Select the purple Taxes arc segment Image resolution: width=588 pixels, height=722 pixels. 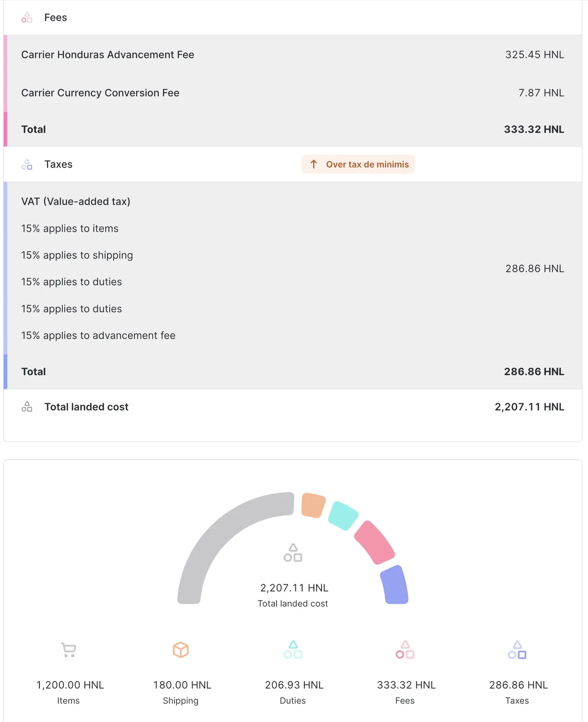point(395,584)
